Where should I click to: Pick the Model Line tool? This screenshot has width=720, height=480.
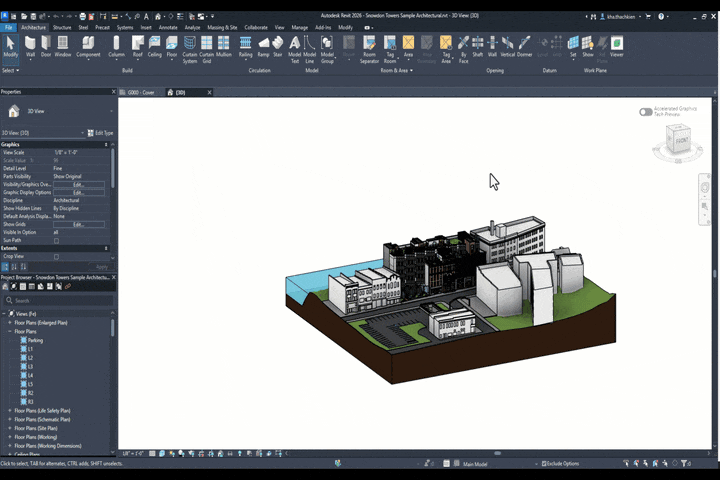tap(309, 50)
